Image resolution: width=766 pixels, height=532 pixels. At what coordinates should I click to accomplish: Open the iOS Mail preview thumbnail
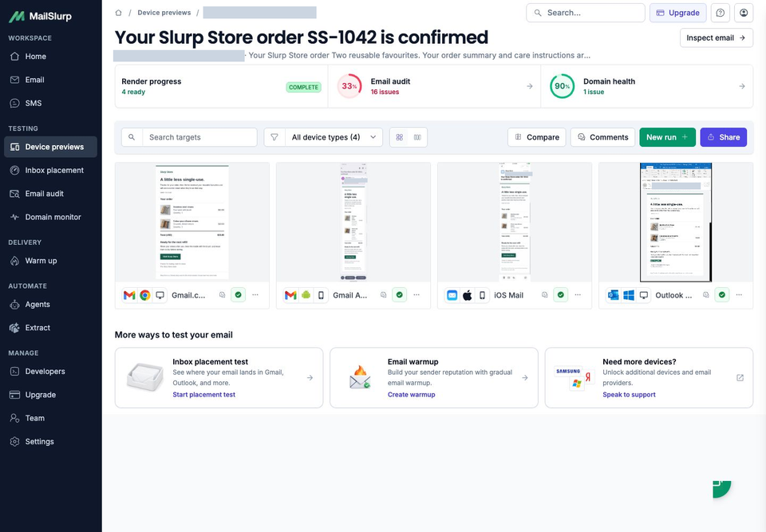[x=515, y=223]
